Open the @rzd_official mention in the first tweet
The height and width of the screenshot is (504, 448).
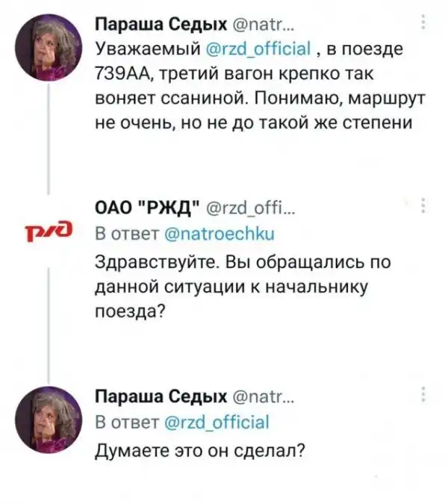tap(252, 50)
